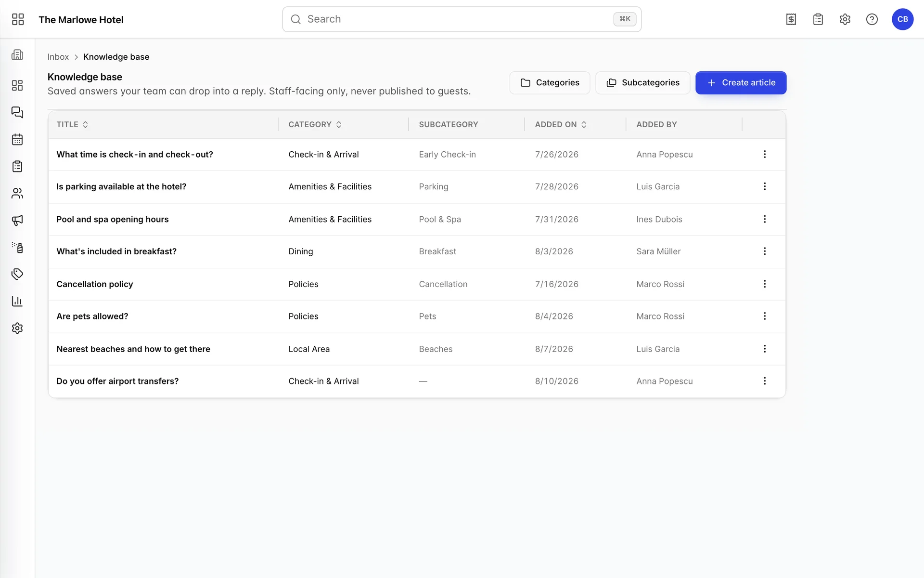
Task: Click the Pool & Spa subcategory cell
Action: (440, 219)
